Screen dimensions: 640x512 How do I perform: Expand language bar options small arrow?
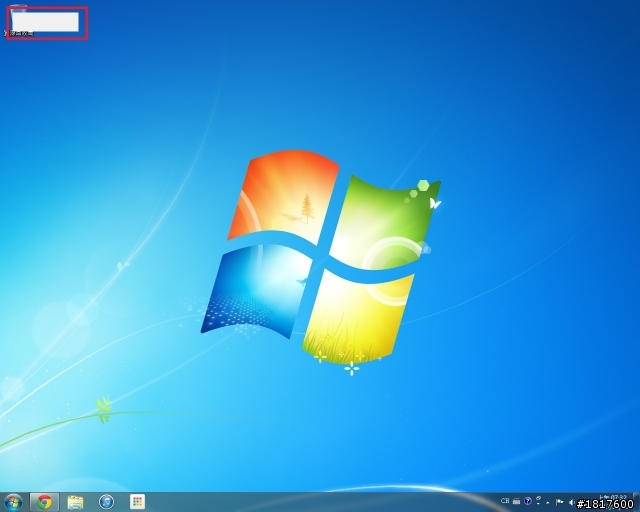pos(538,504)
